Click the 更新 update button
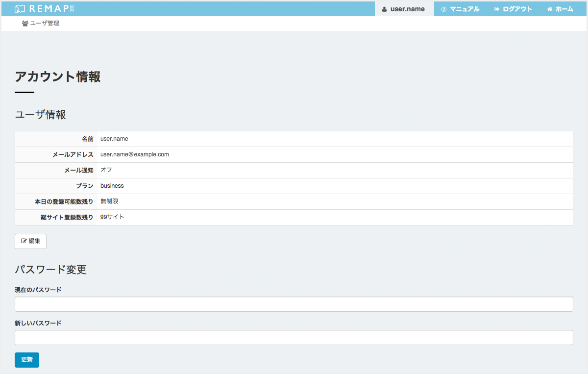 [27, 360]
